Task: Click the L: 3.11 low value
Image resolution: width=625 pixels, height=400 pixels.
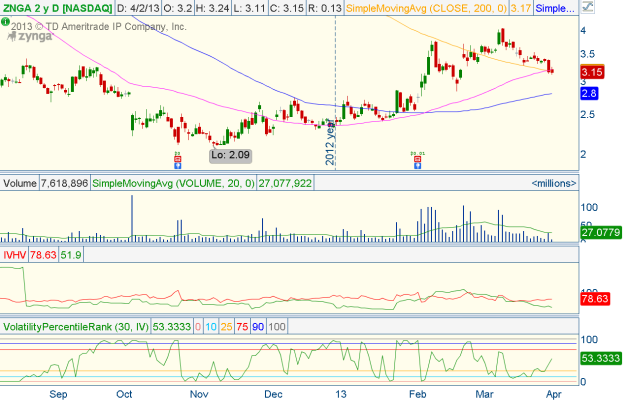Action: pos(249,8)
